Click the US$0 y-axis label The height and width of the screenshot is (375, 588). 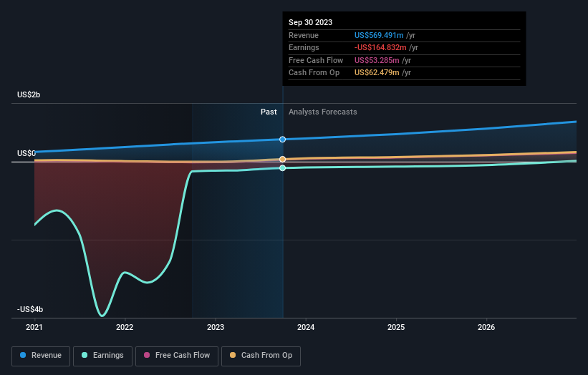[26, 153]
